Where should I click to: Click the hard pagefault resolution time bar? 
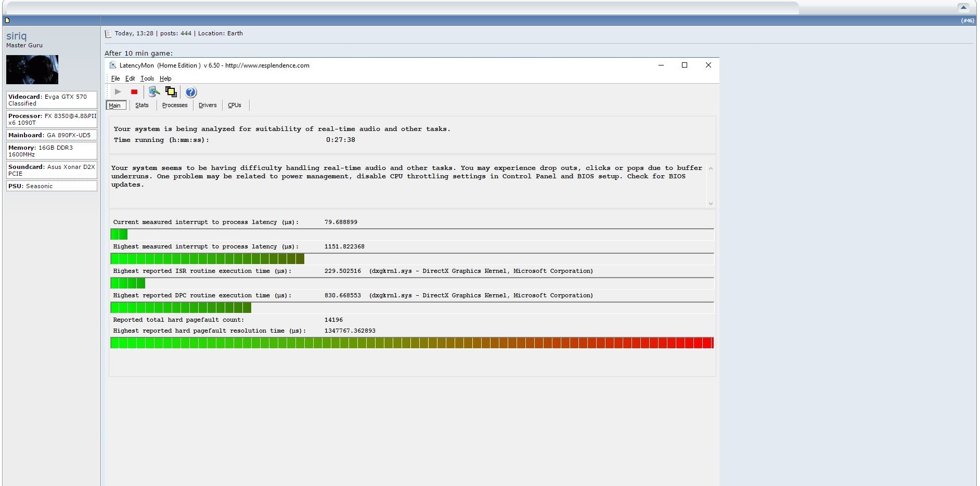click(412, 343)
